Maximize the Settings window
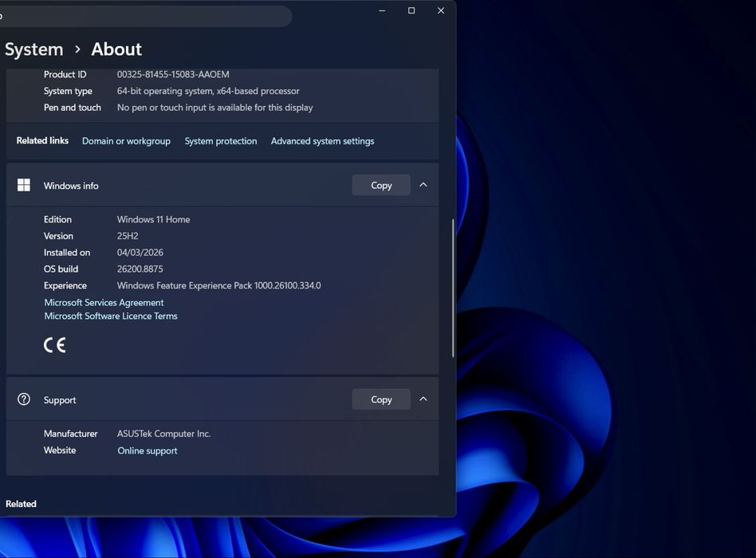 (x=411, y=10)
